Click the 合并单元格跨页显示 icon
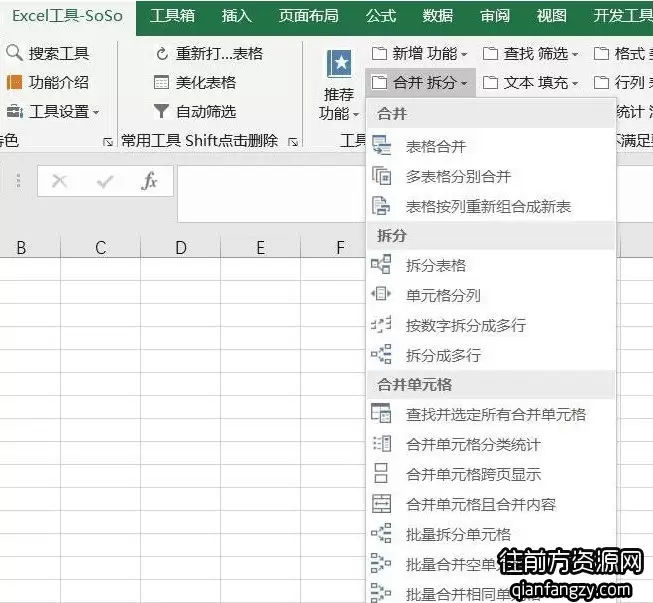The width and height of the screenshot is (653, 603). [381, 473]
